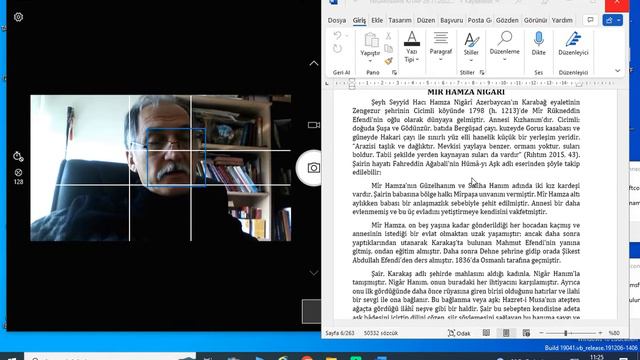Open Camera app settings gear
640x360 pixels.
(18, 17)
